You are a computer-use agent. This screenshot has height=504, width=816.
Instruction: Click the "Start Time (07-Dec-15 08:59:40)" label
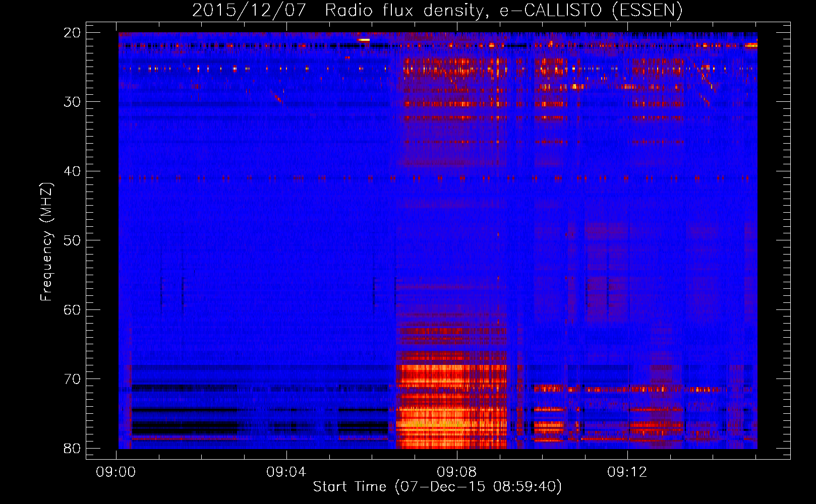coord(437,487)
